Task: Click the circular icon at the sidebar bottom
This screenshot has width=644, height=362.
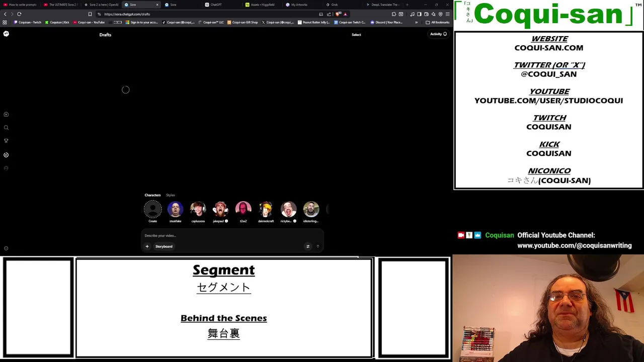Action: (x=6, y=248)
